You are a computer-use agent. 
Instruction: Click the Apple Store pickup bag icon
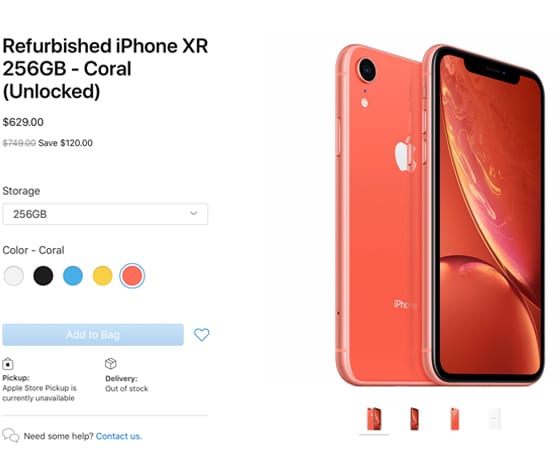8,364
